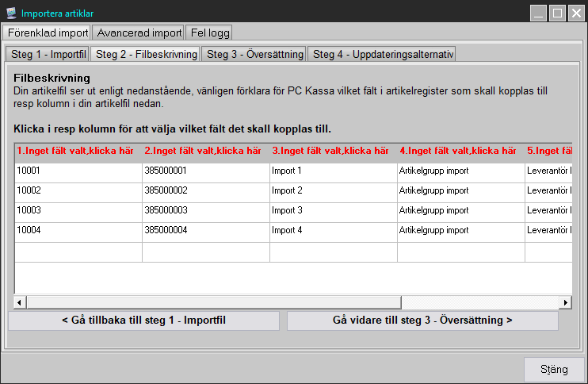Choose field for column 2 header
588x384 pixels.
205,151
